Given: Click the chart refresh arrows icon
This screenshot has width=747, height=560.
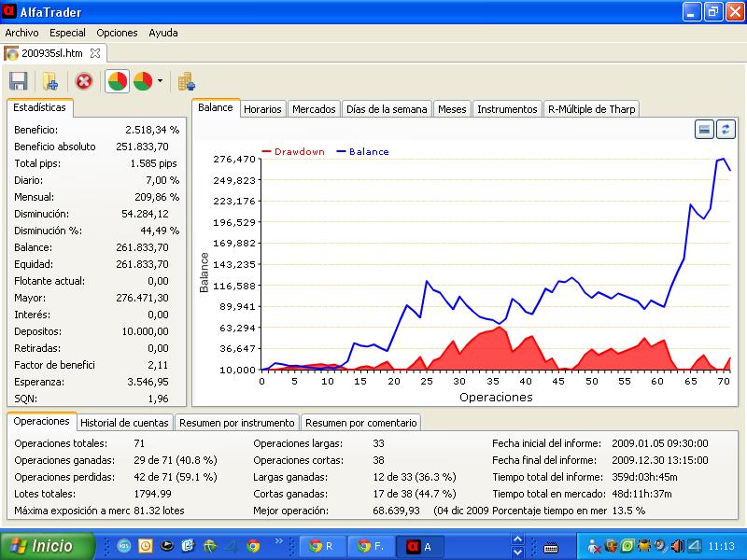Looking at the screenshot, I should tap(726, 130).
